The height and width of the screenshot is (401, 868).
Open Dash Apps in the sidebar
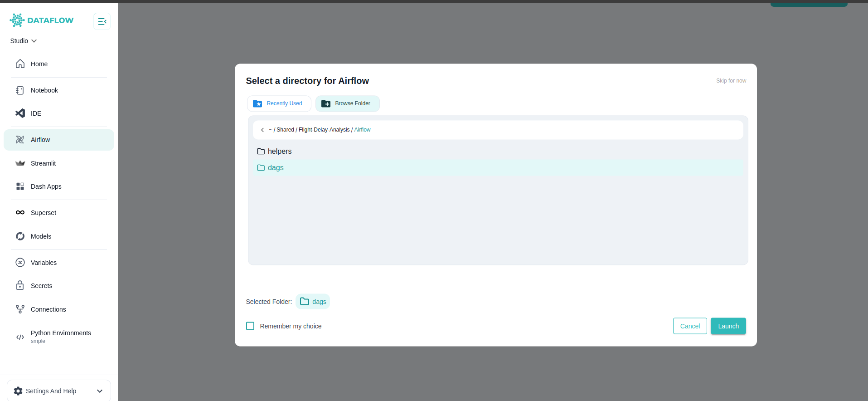tap(59, 186)
